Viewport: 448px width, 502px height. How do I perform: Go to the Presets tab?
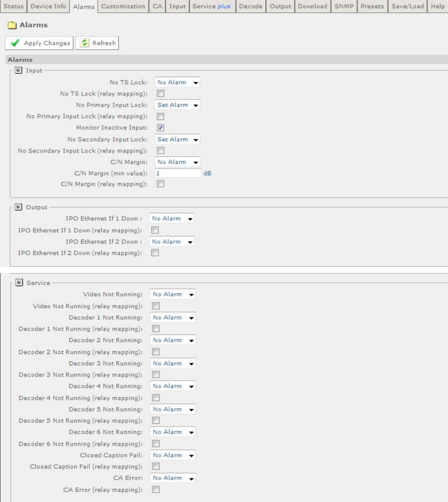[x=372, y=6]
